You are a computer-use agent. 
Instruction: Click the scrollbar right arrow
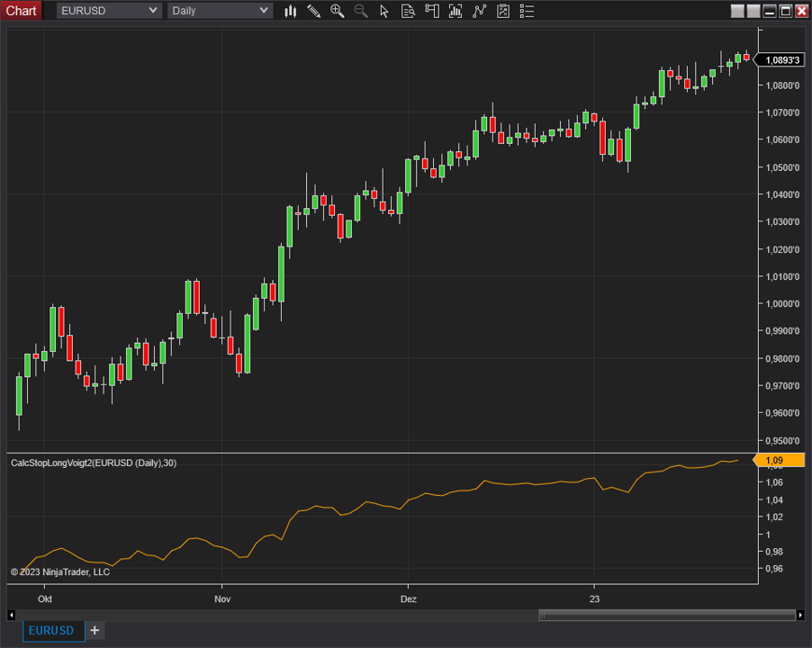(x=801, y=615)
